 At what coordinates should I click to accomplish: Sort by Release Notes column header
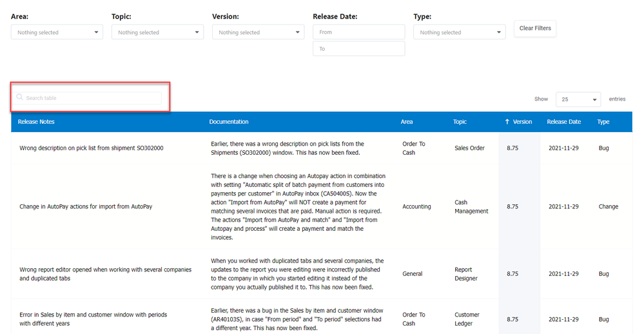click(36, 122)
